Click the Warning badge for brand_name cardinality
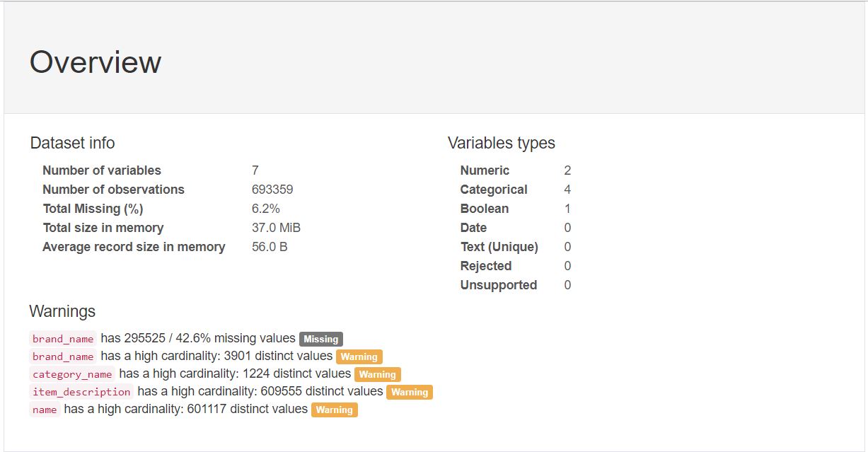The image size is (868, 452). tap(359, 357)
